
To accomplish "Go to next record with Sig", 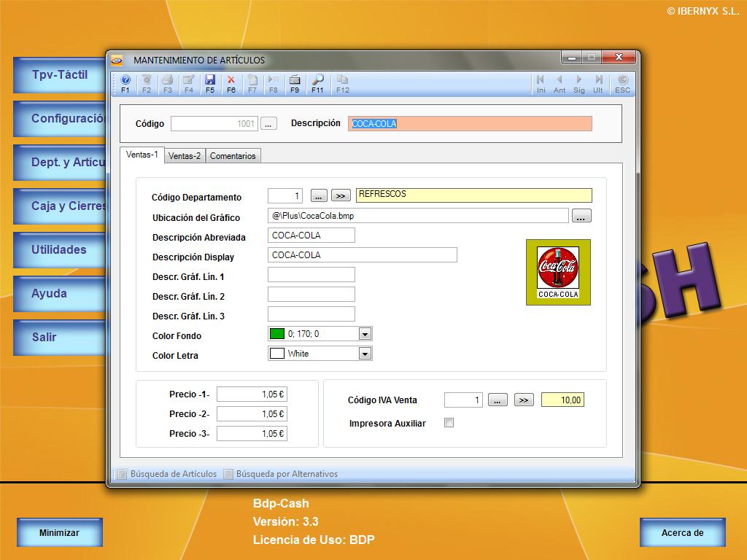I will coord(578,83).
